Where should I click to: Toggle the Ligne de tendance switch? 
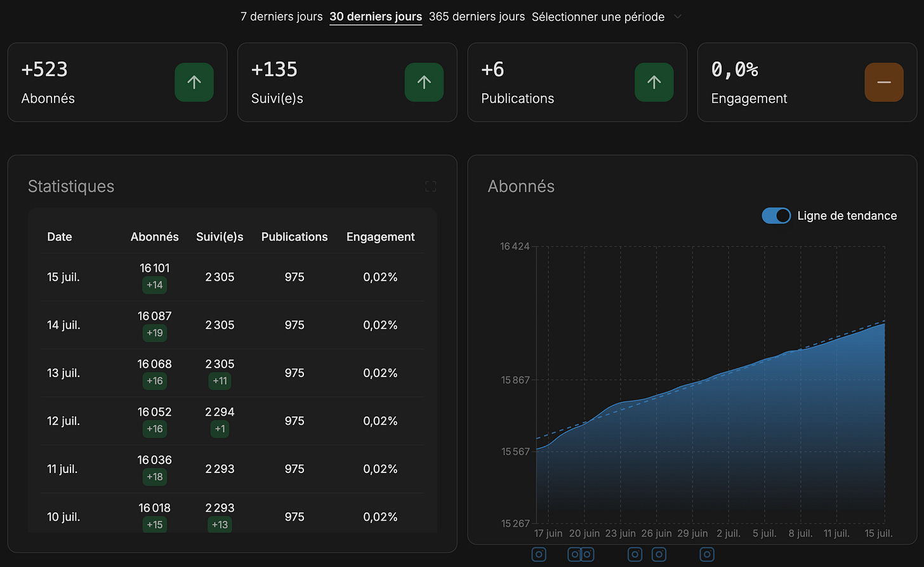point(776,216)
